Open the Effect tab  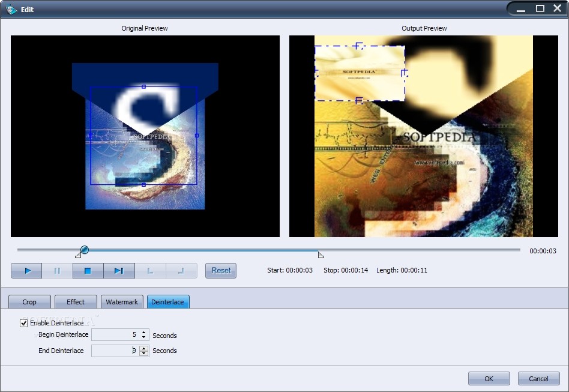[x=76, y=302]
